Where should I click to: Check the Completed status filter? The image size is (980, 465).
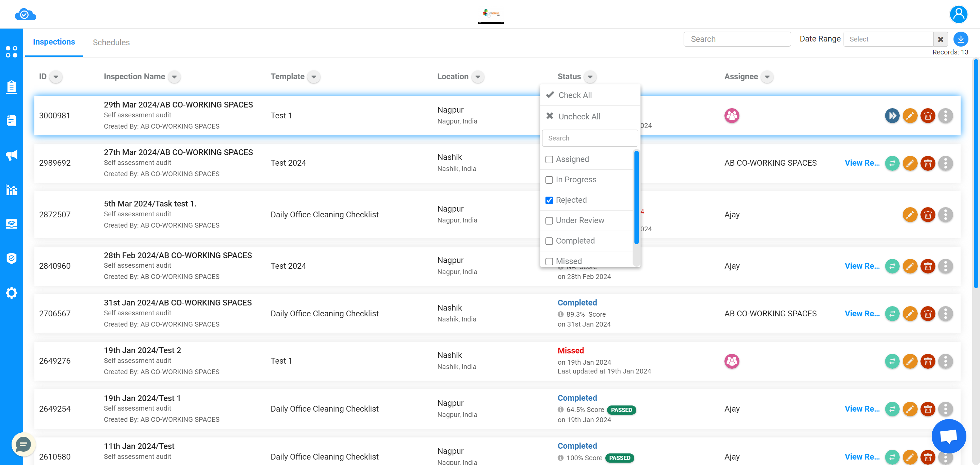(549, 241)
